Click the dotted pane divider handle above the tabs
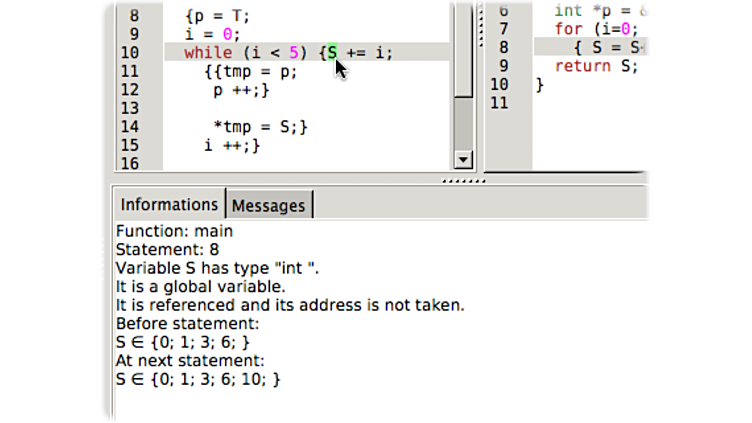The image size is (752, 423). [x=463, y=181]
